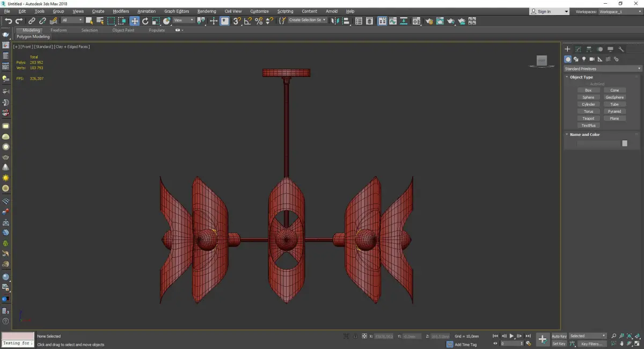Click the Zoom Extents All Selected navigation icon
This screenshot has height=349, width=644.
pos(636,336)
